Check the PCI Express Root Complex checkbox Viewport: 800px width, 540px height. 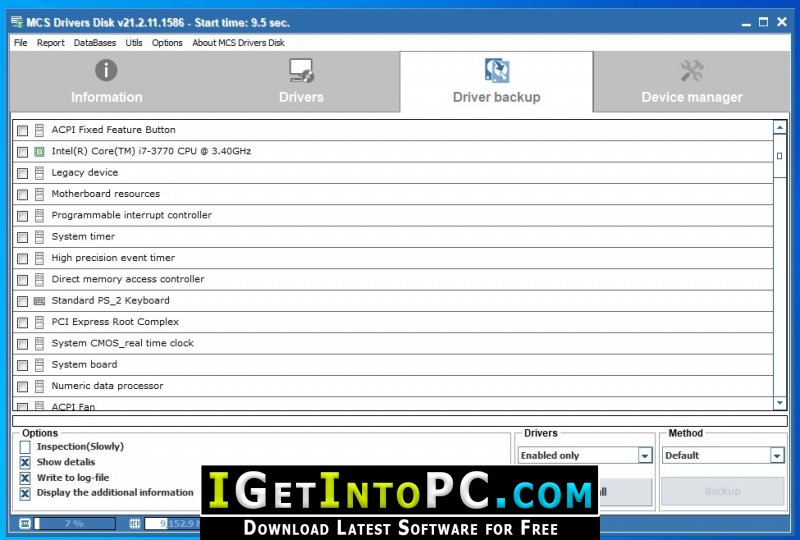click(x=22, y=323)
